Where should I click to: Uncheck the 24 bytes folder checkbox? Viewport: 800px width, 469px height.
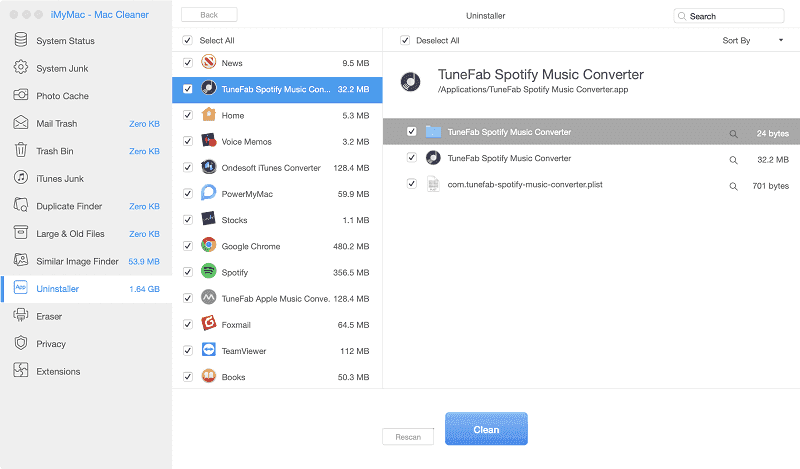pyautogui.click(x=412, y=131)
